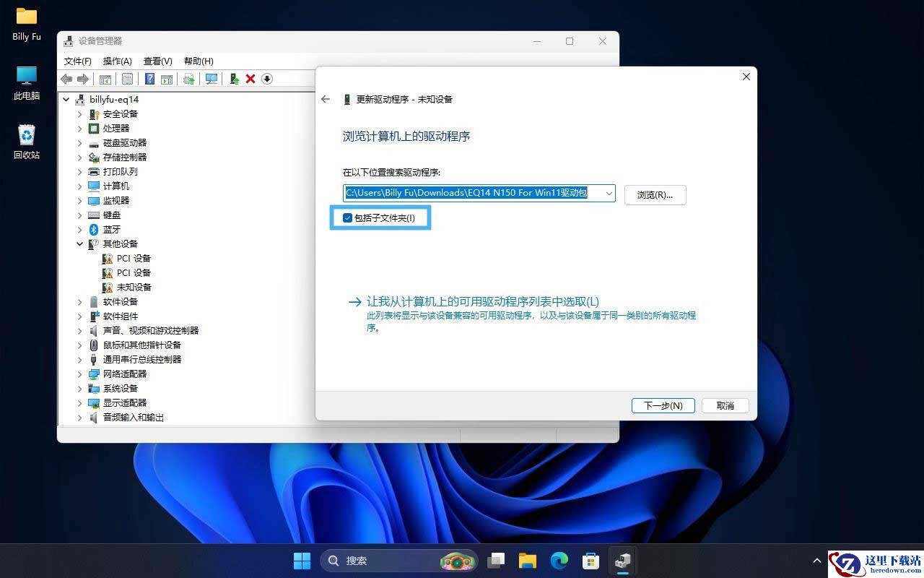Expand the 计算机 category
924x578 pixels.
point(80,186)
